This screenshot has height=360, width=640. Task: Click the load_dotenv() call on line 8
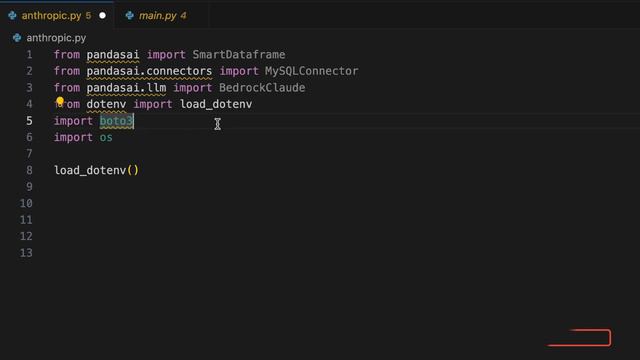pos(96,170)
